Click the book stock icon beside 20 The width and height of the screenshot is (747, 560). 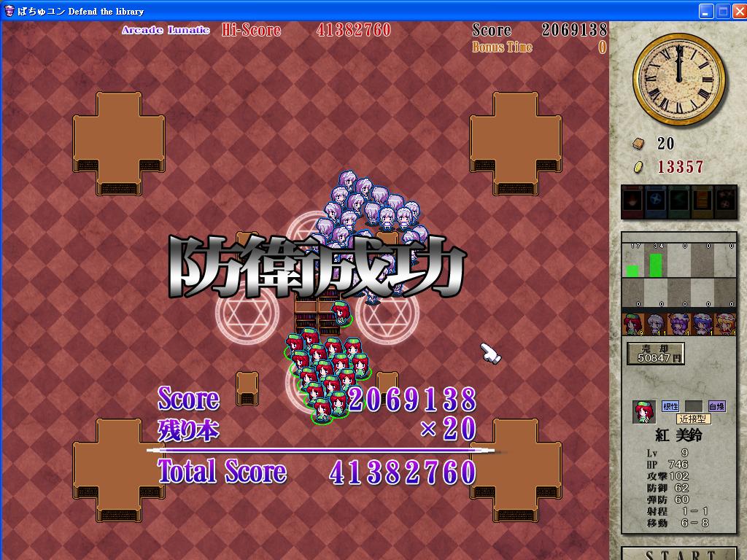[638, 144]
